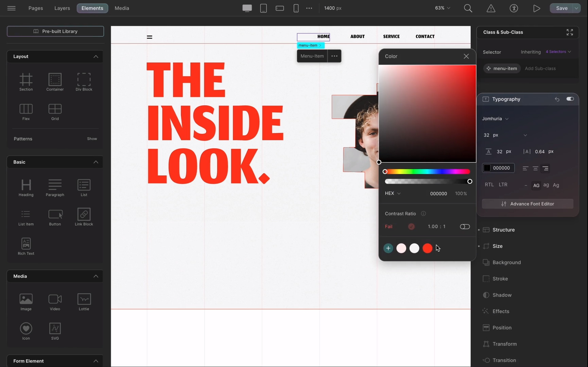Add a Link Block element
Screen dimensions: 588x367
pyautogui.click(x=84, y=217)
